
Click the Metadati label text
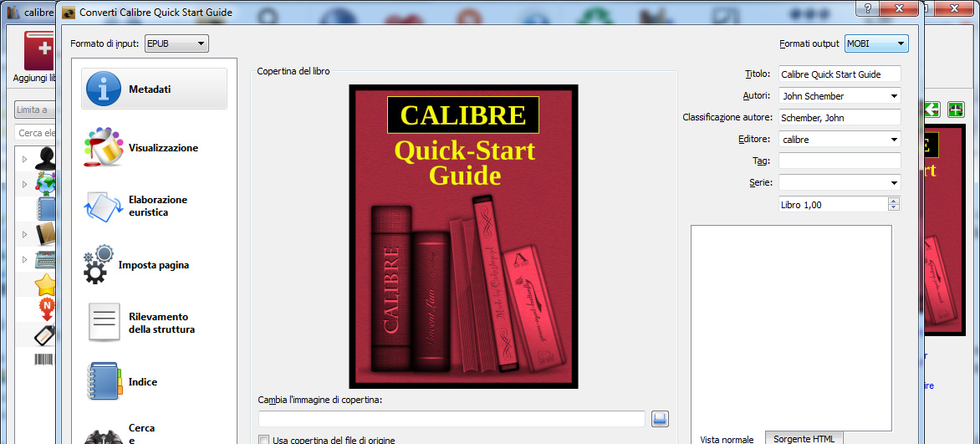click(150, 89)
